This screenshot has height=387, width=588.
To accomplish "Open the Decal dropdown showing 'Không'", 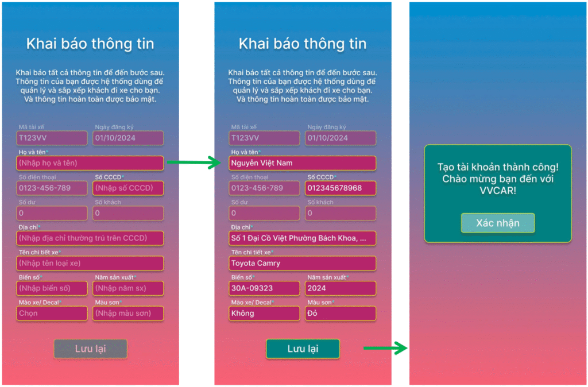I will pos(264,314).
